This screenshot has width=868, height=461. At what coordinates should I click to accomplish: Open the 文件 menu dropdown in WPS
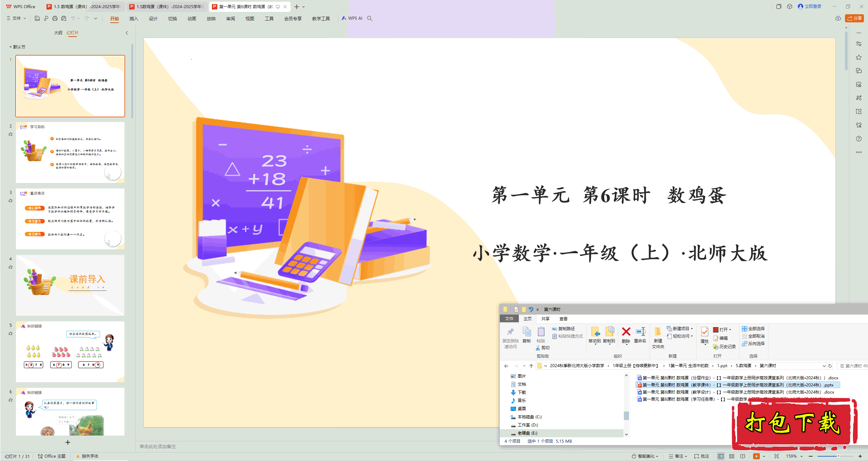click(x=16, y=18)
